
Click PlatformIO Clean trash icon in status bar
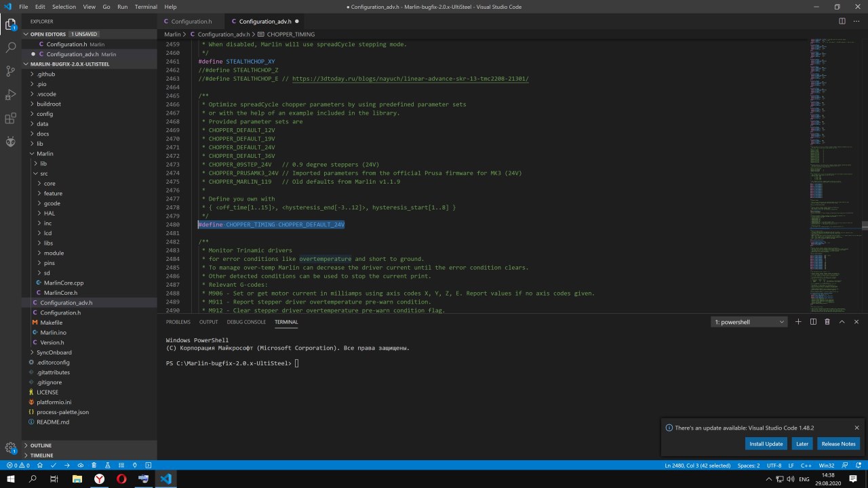[94, 466]
